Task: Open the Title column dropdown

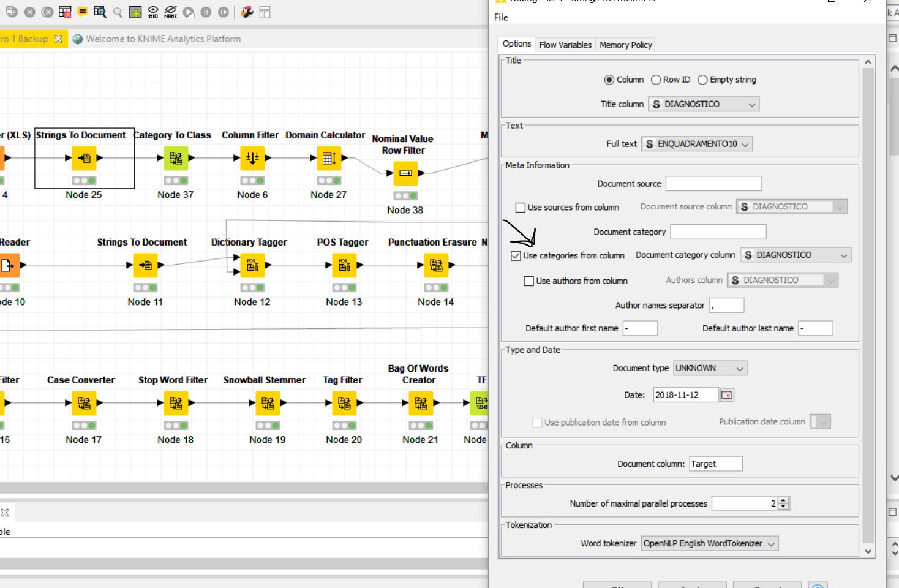Action: coord(703,104)
